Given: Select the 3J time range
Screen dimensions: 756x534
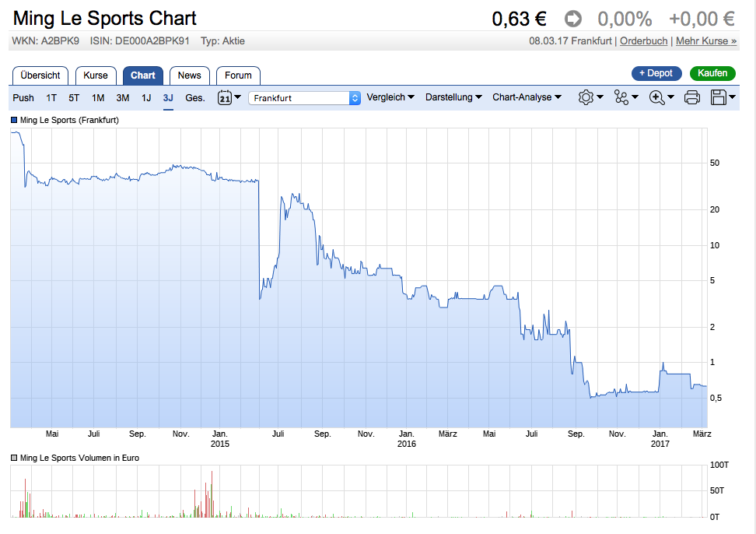Looking at the screenshot, I should [168, 98].
